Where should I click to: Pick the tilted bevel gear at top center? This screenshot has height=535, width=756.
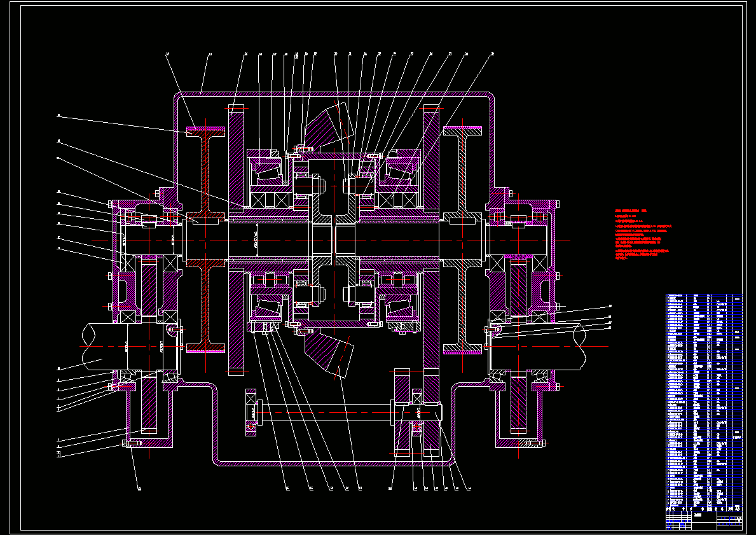[x=328, y=127]
